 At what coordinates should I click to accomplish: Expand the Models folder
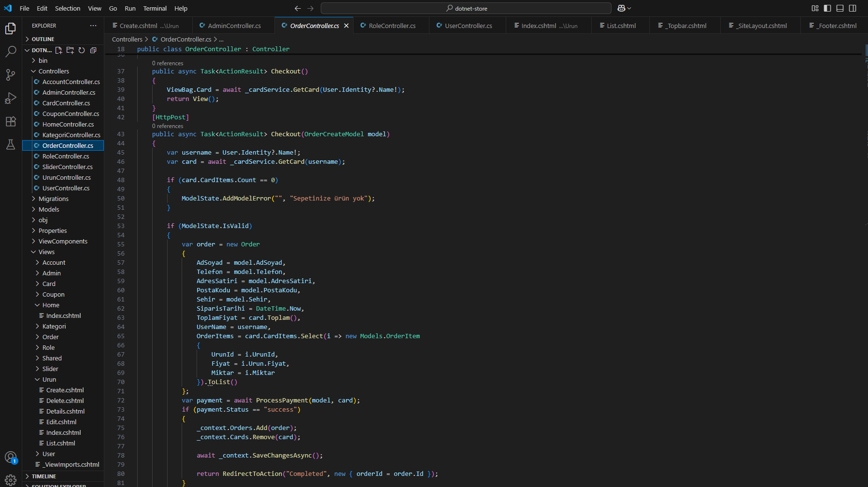[63, 209]
